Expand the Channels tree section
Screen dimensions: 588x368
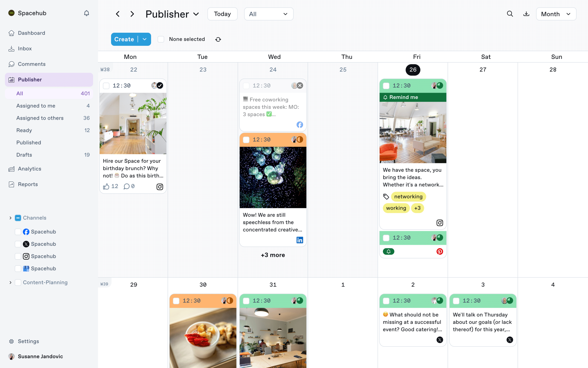[10, 218]
